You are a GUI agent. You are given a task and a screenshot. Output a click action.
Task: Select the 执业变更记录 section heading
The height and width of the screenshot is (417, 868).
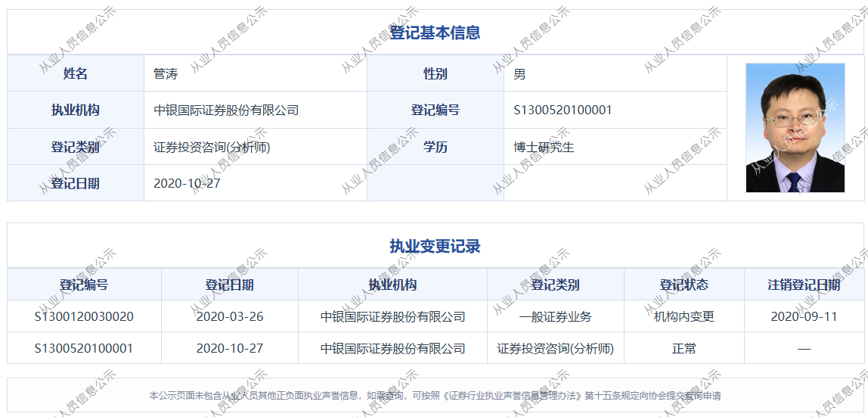coord(435,246)
